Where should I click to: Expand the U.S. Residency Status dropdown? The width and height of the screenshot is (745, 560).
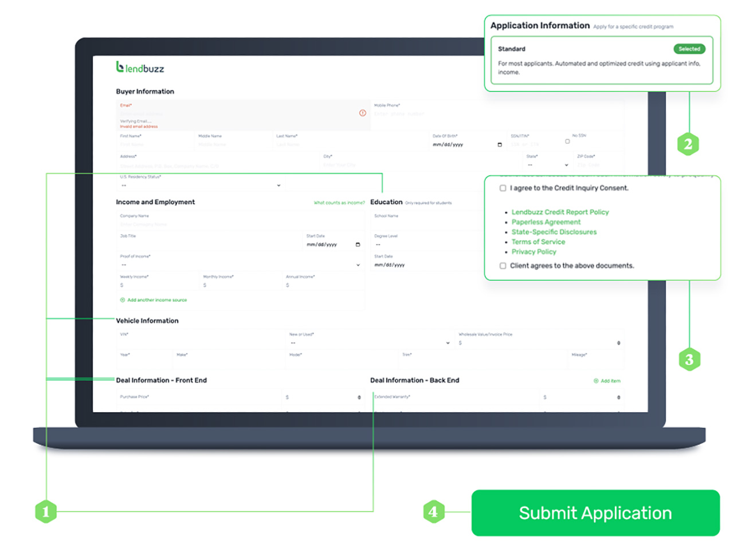[x=279, y=186]
